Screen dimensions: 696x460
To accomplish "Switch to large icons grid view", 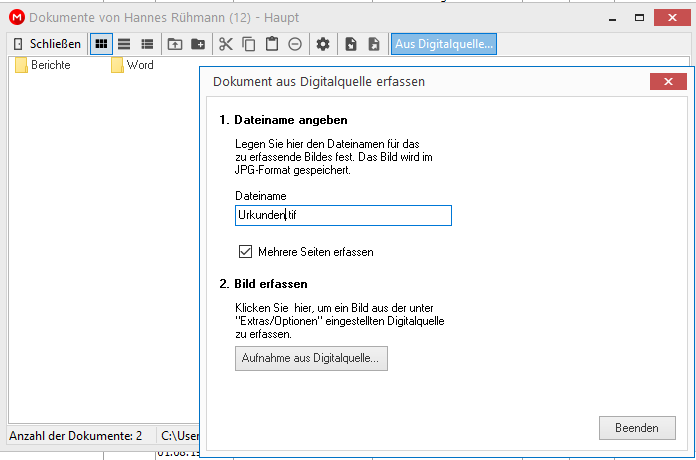I will click(101, 44).
